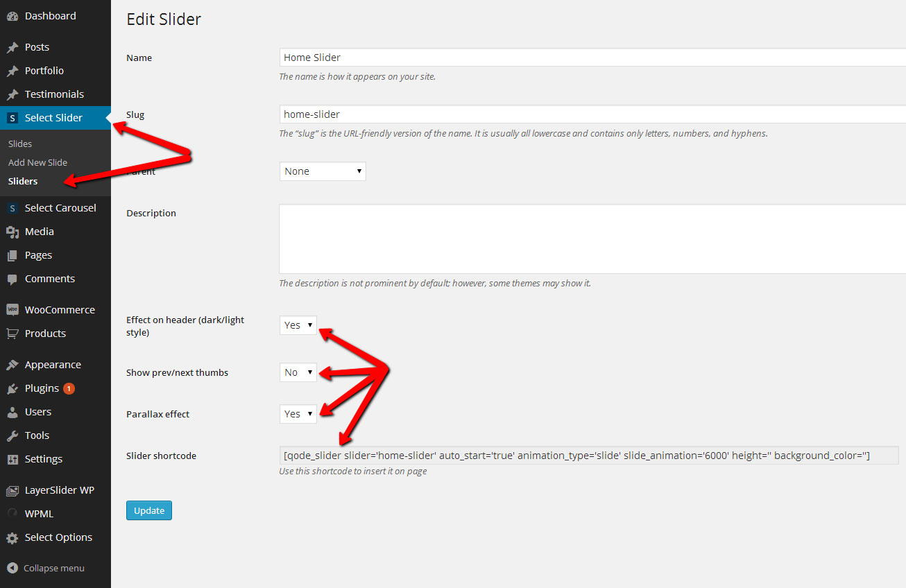This screenshot has width=906, height=588.
Task: Go to Slides submenu item
Action: pos(20,144)
